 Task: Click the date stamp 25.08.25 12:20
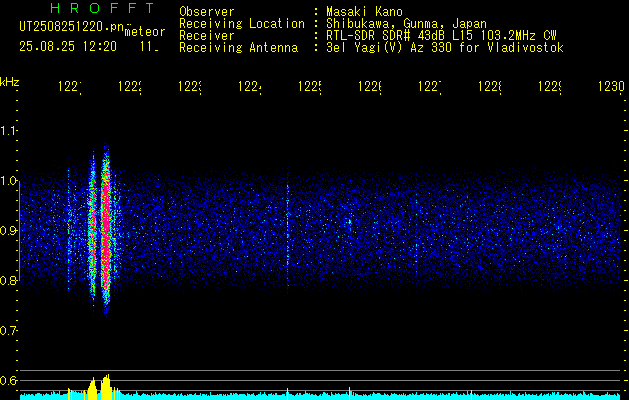pos(68,47)
